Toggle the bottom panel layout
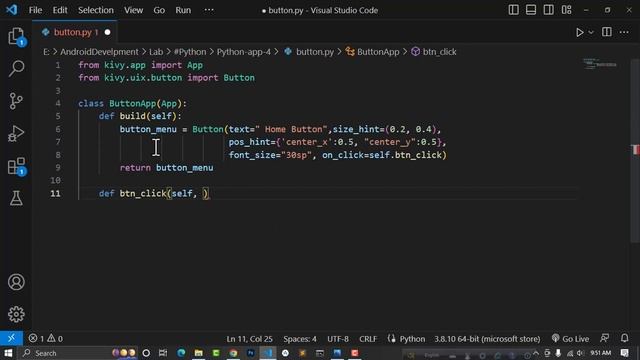640x360 pixels. pos(531,10)
